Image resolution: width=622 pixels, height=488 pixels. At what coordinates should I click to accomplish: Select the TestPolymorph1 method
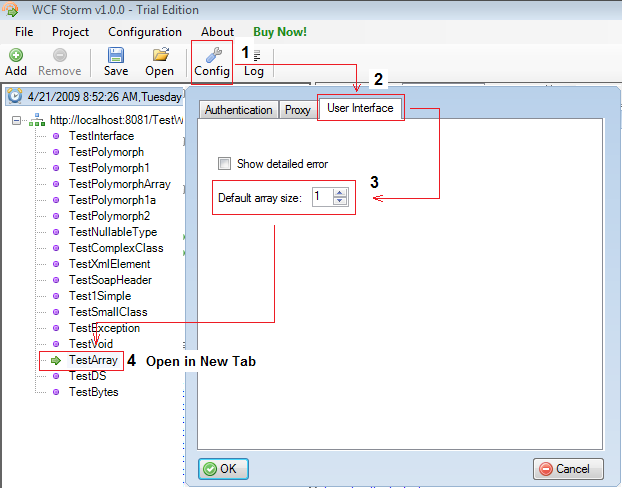click(109, 168)
